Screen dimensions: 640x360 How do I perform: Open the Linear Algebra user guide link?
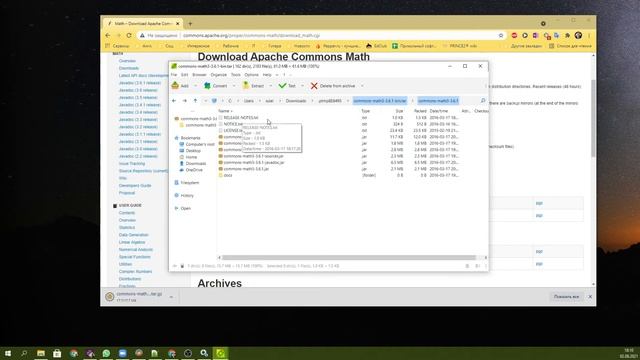click(132, 242)
